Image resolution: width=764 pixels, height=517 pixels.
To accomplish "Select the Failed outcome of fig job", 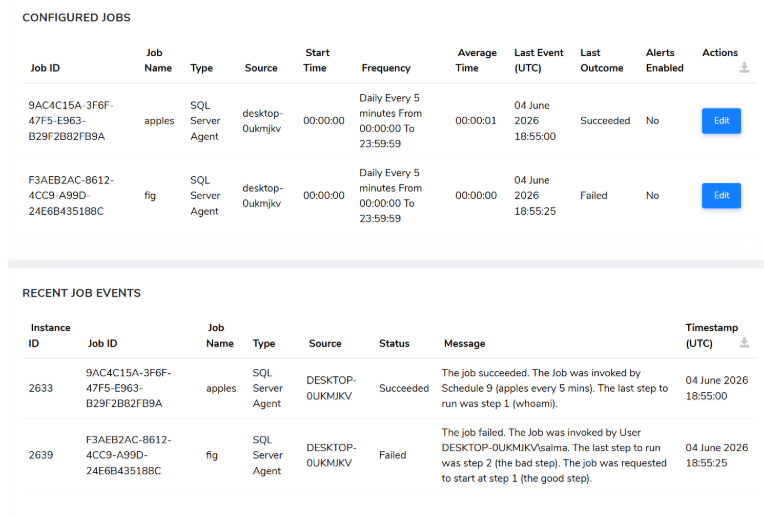I will [593, 195].
